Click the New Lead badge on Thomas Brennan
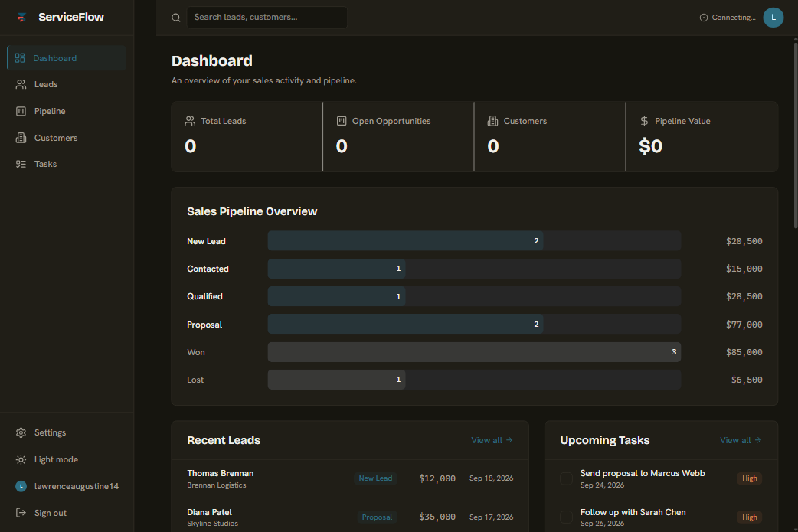The image size is (798, 532). pos(375,478)
